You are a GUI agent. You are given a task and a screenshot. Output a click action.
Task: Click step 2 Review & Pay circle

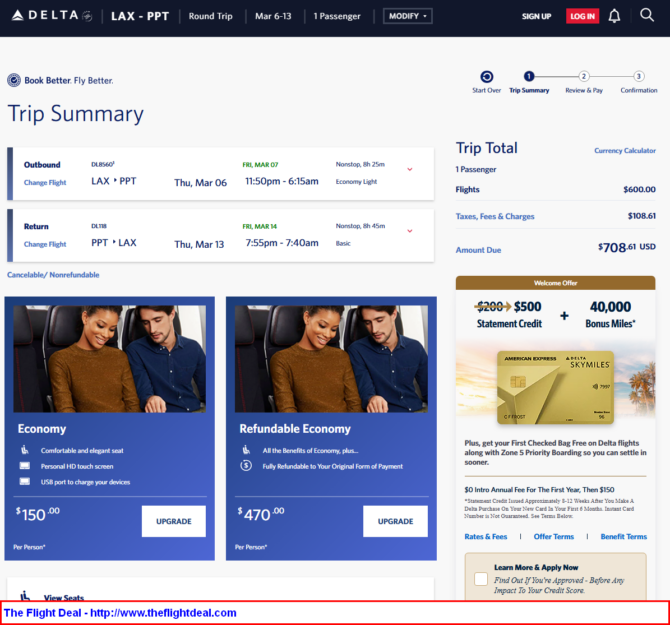(x=584, y=76)
